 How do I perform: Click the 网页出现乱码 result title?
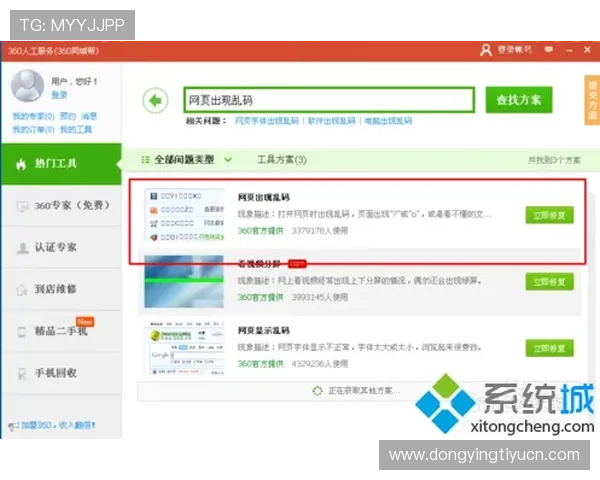[x=264, y=198]
